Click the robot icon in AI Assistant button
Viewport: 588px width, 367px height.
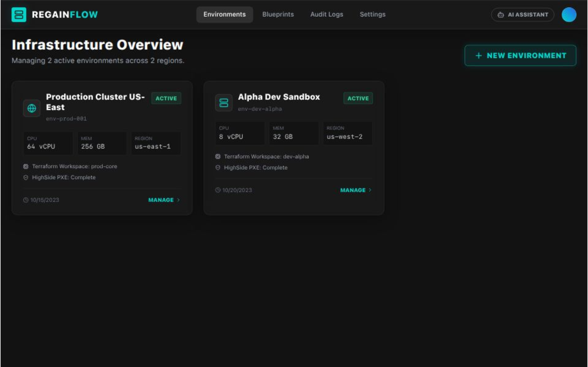500,14
